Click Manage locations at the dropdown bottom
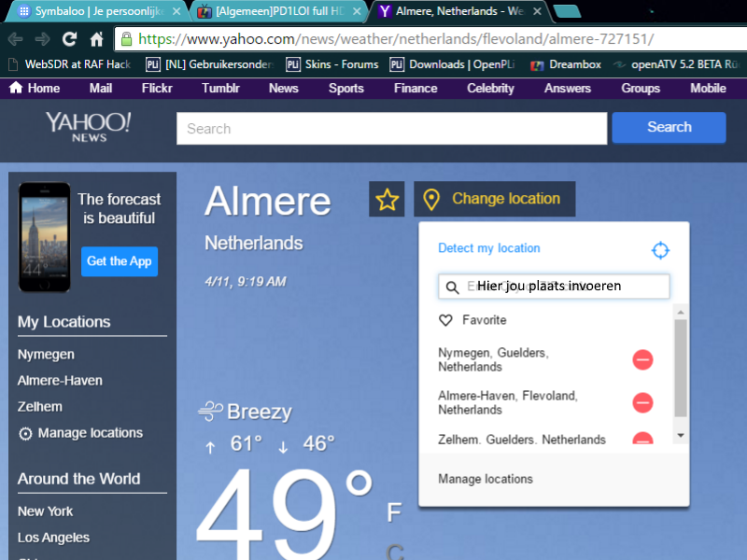Screen dimensions: 747x560 click(x=486, y=479)
